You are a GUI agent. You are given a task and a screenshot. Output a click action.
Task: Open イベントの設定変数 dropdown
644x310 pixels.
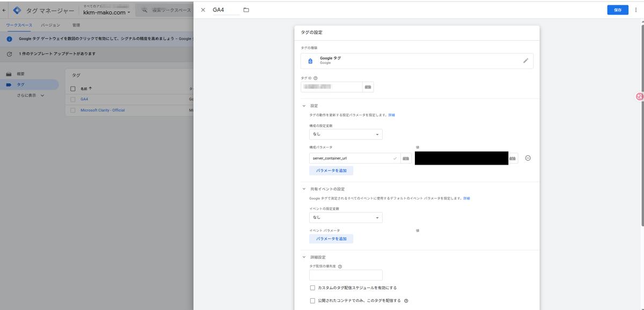click(346, 217)
